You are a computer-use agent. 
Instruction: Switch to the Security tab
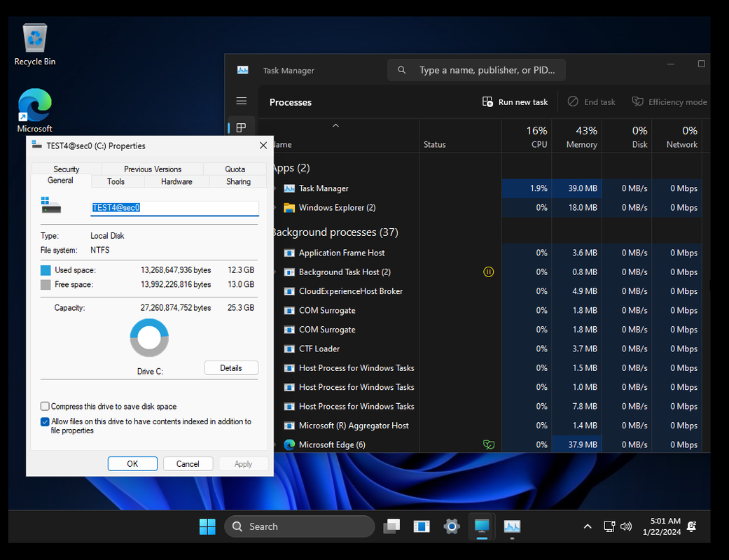pos(67,169)
